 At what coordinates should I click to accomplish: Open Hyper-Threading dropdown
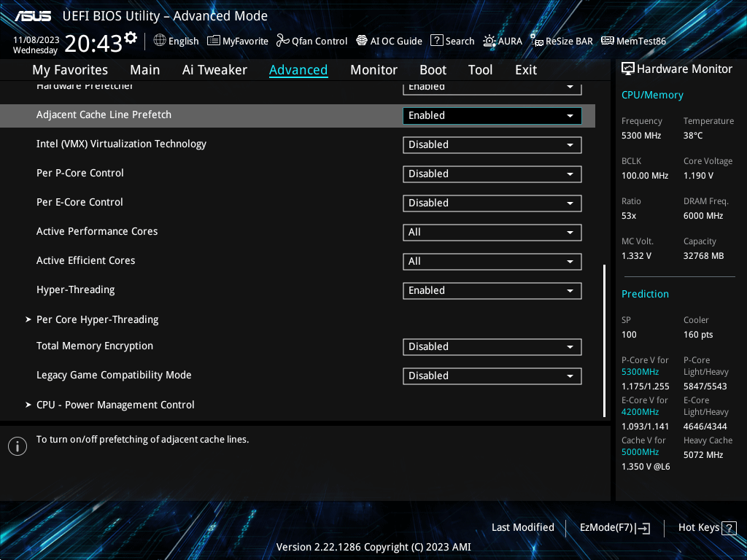pyautogui.click(x=492, y=290)
